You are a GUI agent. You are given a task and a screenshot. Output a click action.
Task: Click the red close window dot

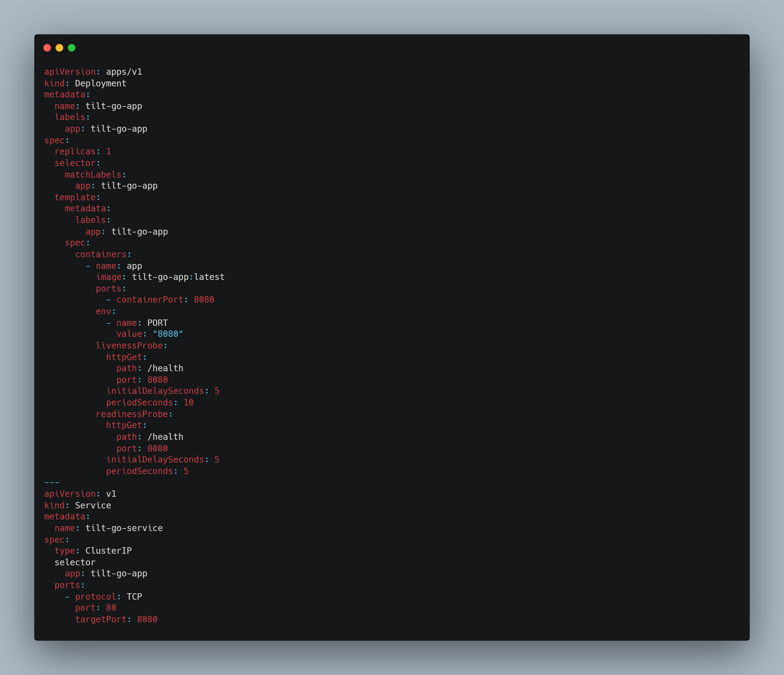(47, 48)
